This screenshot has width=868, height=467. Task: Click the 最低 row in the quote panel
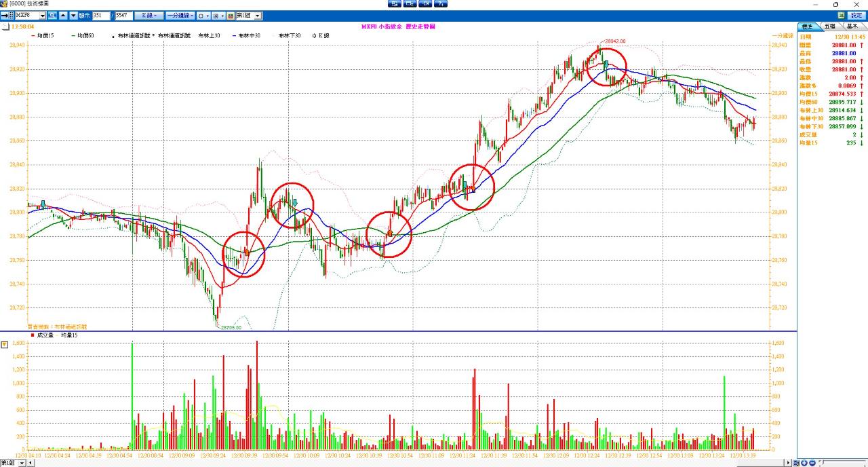click(833, 61)
